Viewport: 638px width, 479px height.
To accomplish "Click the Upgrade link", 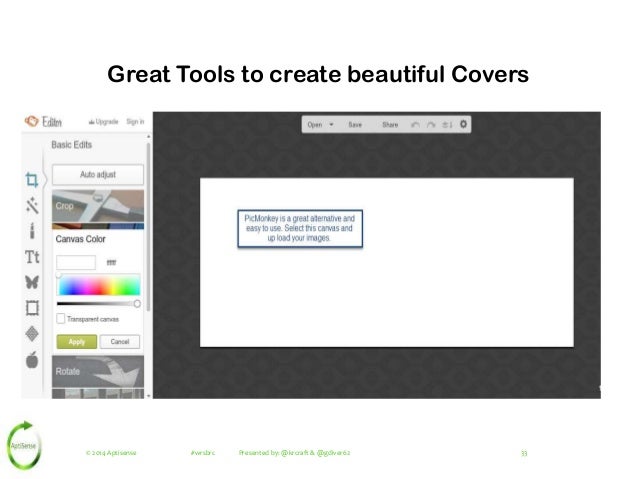I will coord(103,122).
